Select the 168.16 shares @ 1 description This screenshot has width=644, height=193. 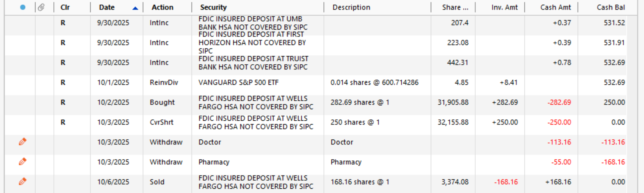click(x=360, y=182)
